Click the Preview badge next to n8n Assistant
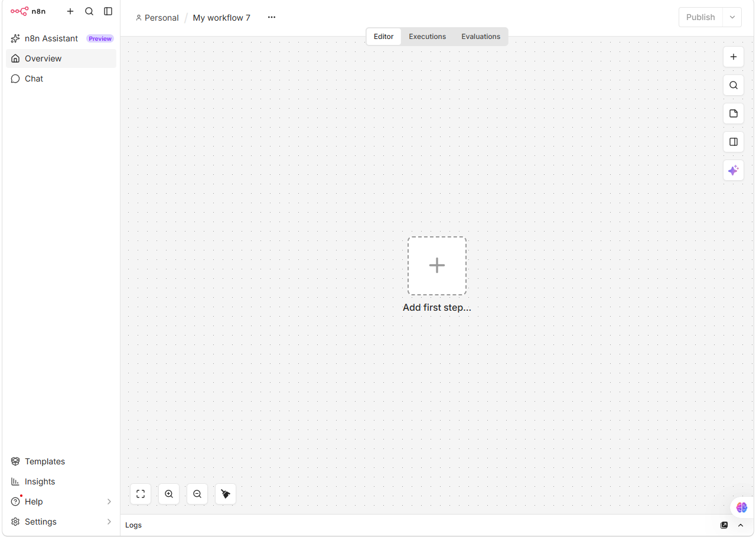The width and height of the screenshot is (756, 537). pos(100,38)
